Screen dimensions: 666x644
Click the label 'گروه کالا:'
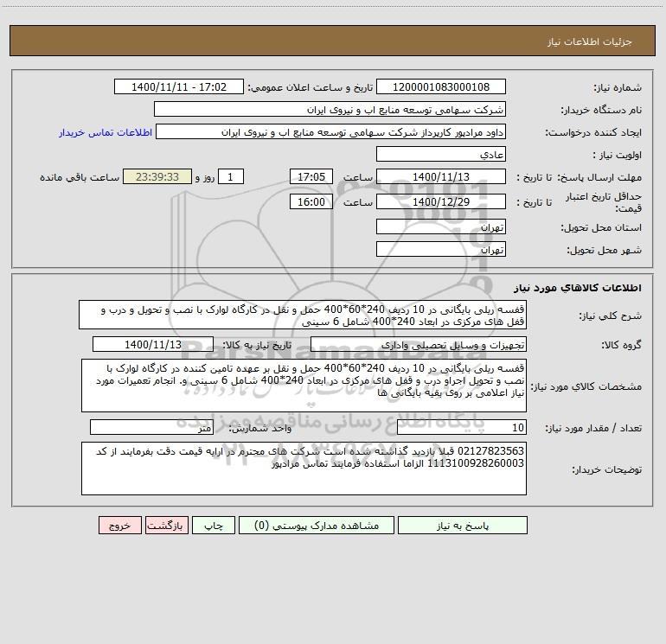(621, 345)
